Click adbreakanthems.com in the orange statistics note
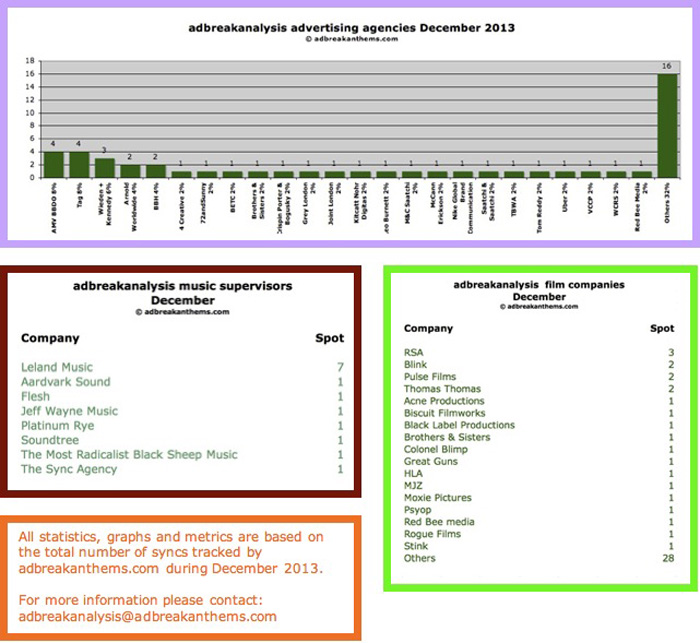Screen dimensions: 700x643 (x=88, y=568)
